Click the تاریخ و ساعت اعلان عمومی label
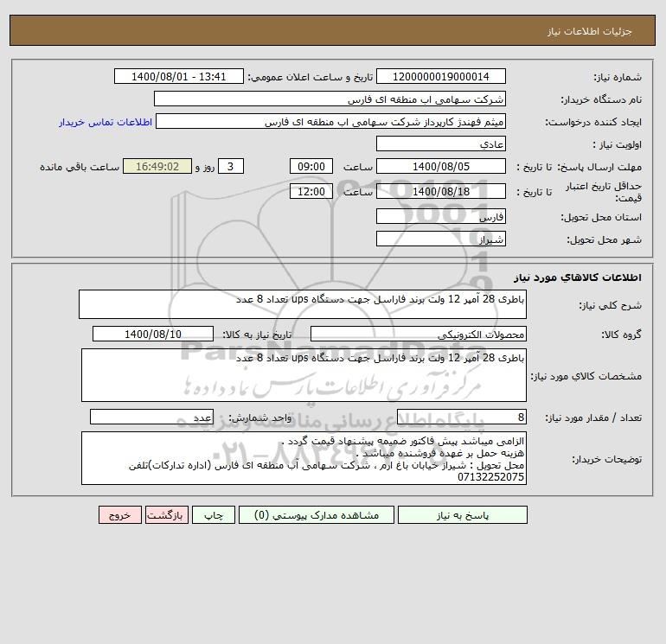The image size is (666, 644). [311, 77]
